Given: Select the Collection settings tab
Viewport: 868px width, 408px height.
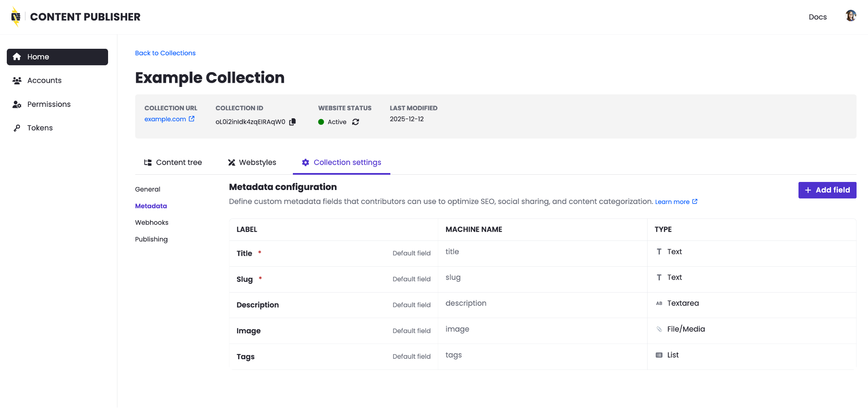Looking at the screenshot, I should (x=342, y=162).
